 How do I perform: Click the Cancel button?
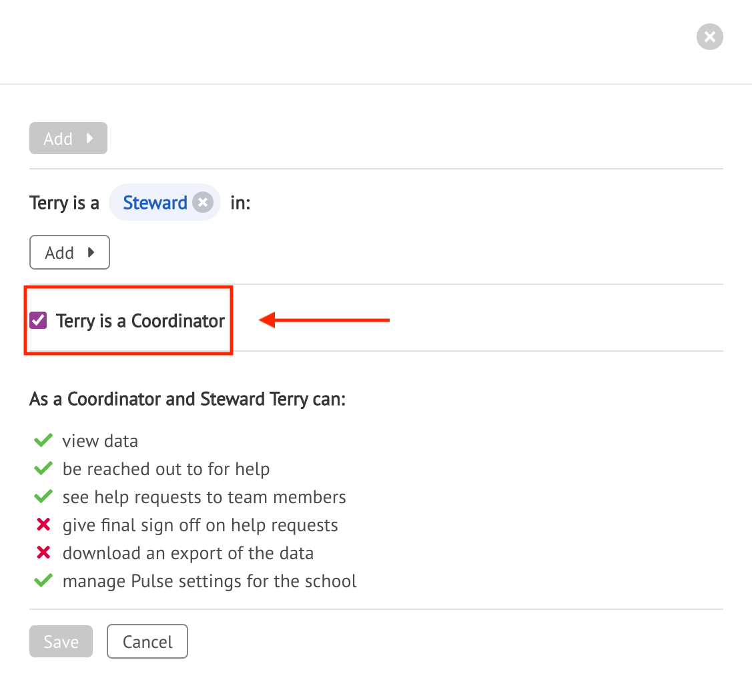click(x=147, y=641)
